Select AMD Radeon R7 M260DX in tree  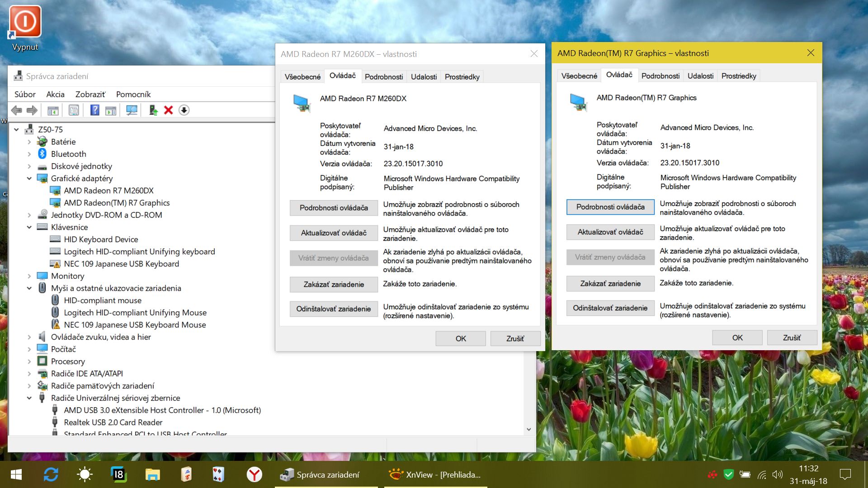pyautogui.click(x=108, y=191)
